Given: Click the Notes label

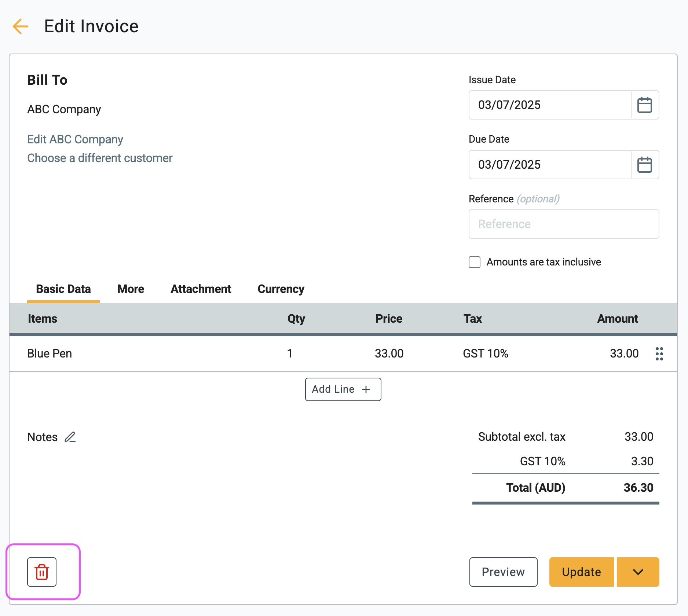Looking at the screenshot, I should point(43,437).
